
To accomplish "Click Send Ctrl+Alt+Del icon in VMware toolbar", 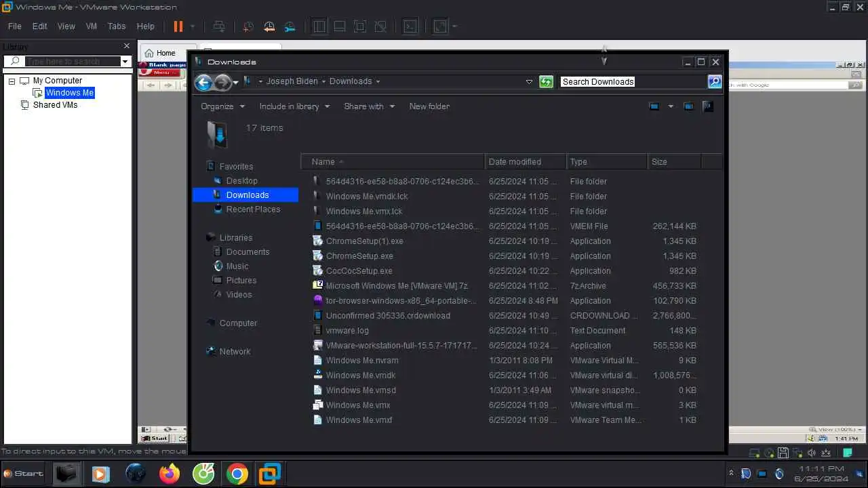I will click(219, 26).
